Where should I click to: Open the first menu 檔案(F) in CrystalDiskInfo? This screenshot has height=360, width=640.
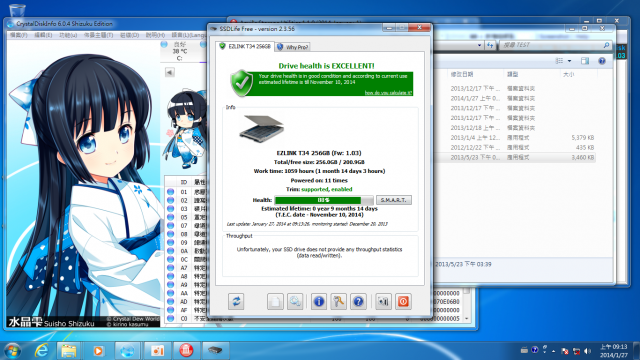point(18,36)
